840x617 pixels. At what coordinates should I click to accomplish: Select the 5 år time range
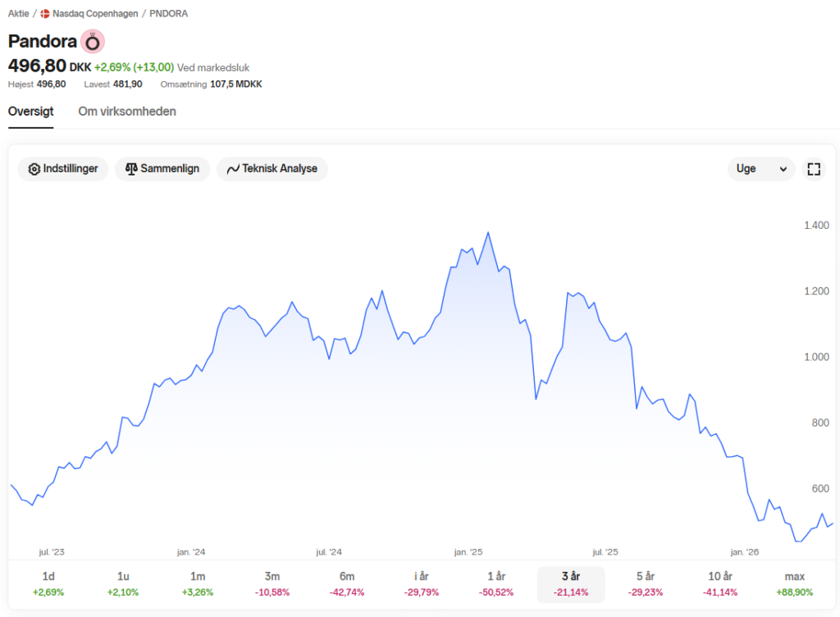click(x=646, y=584)
